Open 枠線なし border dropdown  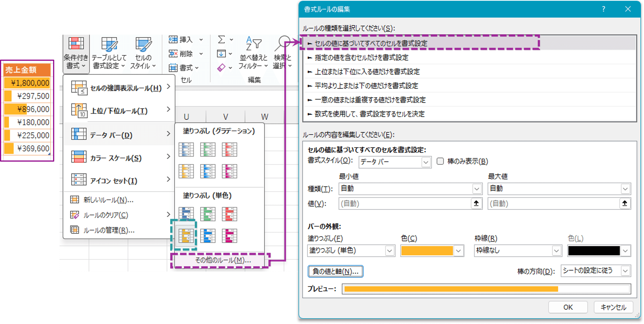click(x=556, y=251)
